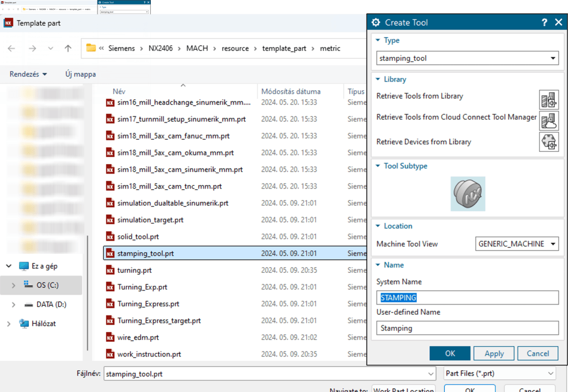Sort files by Módosítás dátuma column
The height and width of the screenshot is (392, 568).
pos(291,91)
